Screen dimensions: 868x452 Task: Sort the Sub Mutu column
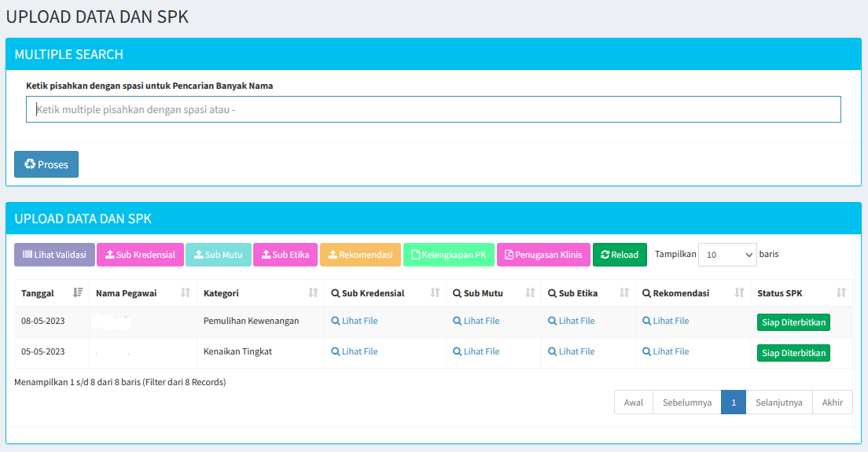point(530,292)
